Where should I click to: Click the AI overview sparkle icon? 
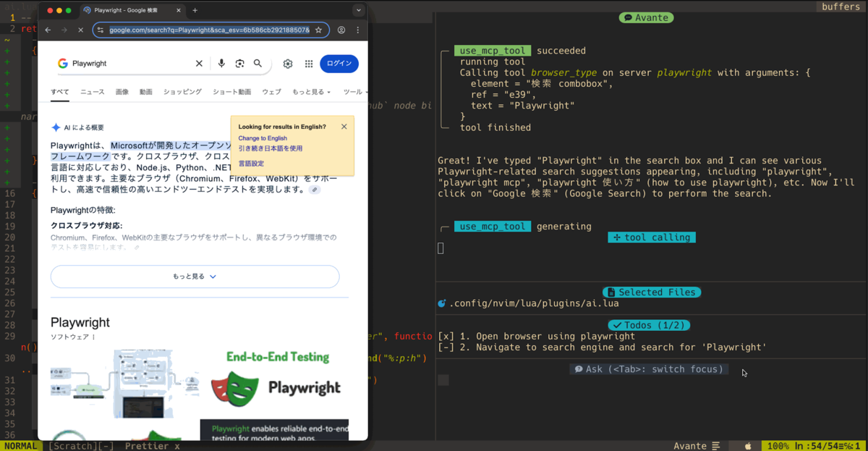(x=56, y=127)
